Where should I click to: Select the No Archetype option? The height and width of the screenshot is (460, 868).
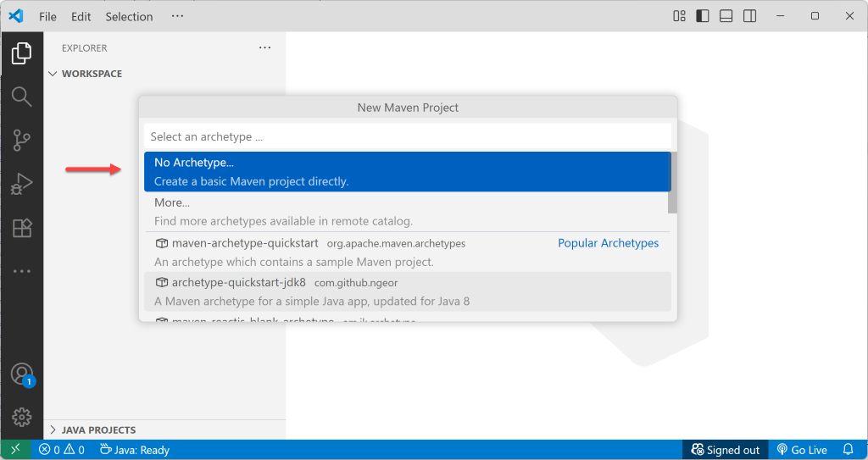tap(405, 171)
